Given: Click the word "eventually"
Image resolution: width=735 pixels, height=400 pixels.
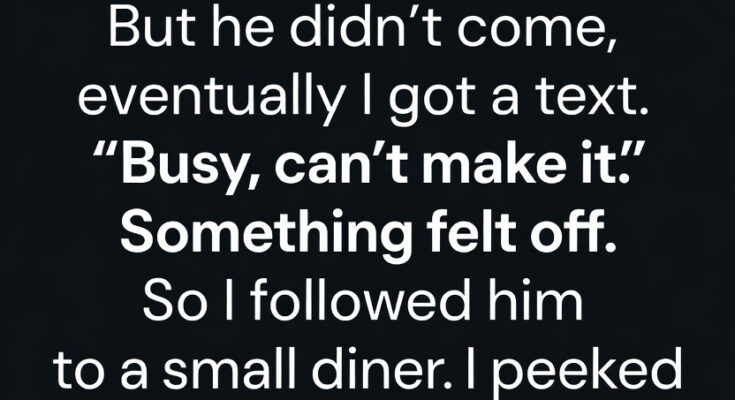Looking at the screenshot, I should click(191, 98).
